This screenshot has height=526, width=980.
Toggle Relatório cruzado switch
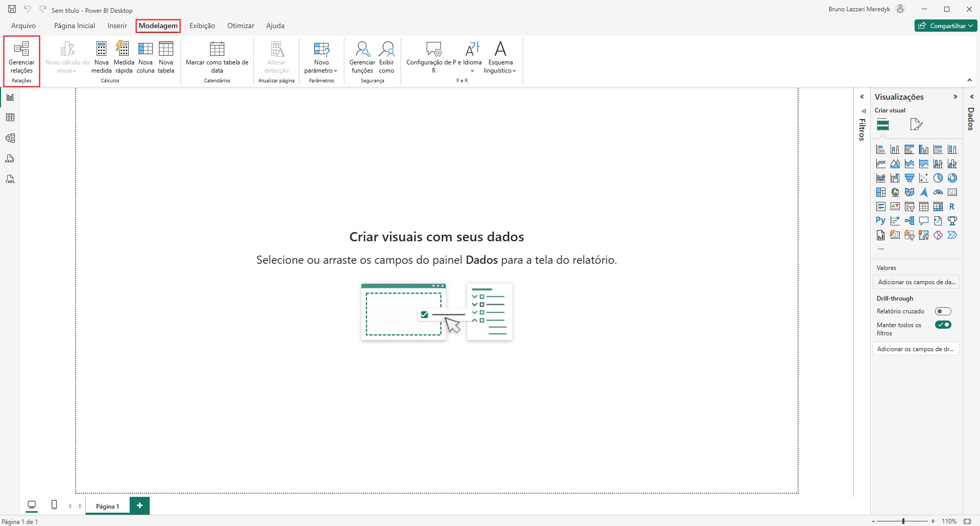[x=943, y=311]
